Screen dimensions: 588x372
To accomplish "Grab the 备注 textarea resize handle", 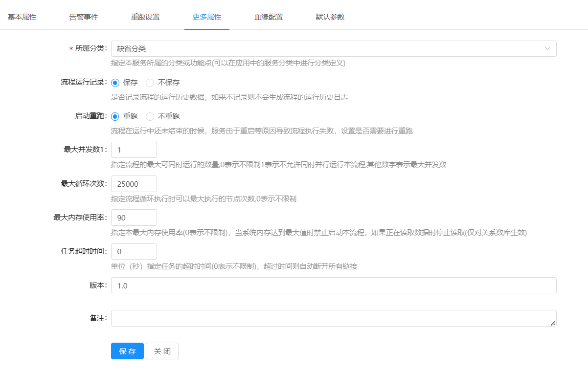I will pos(553,323).
